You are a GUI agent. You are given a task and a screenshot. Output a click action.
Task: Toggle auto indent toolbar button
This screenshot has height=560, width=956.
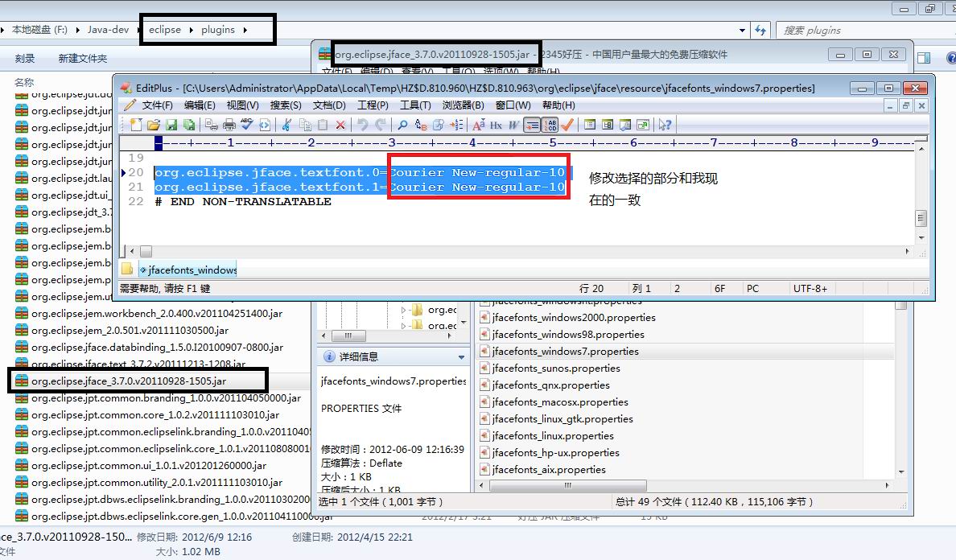(532, 125)
